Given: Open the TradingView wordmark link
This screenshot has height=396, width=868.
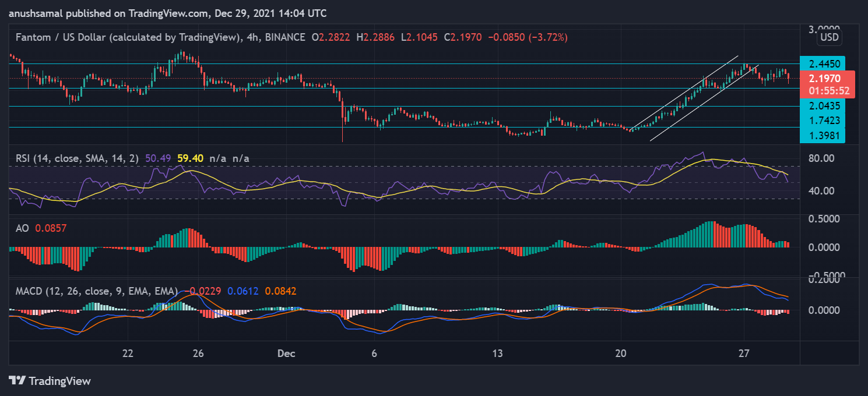Looking at the screenshot, I should [59, 381].
